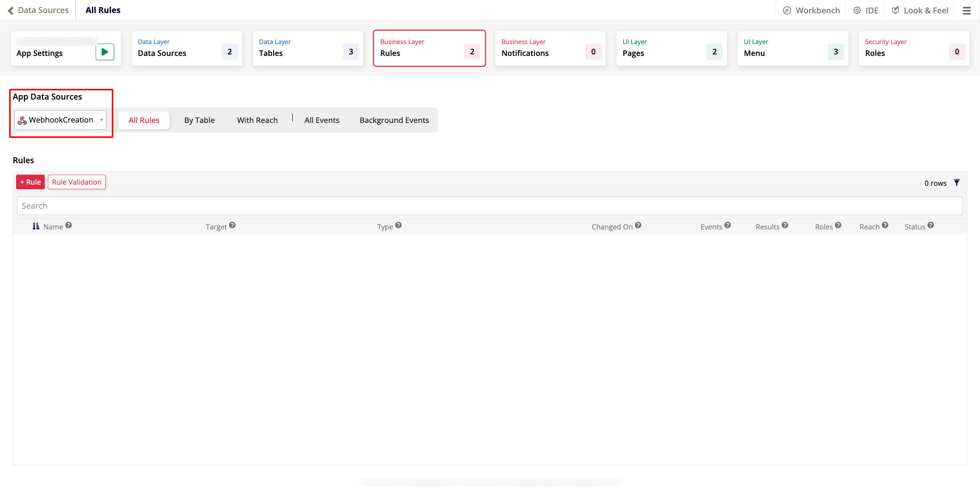This screenshot has height=488, width=980.
Task: Show the Background Events tab
Action: coord(394,120)
